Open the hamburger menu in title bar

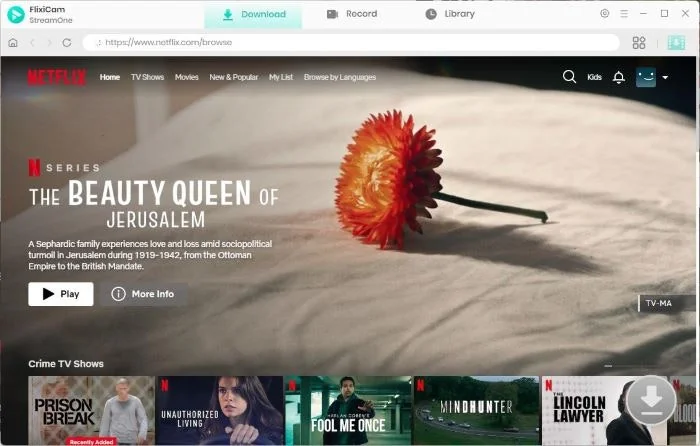click(624, 14)
